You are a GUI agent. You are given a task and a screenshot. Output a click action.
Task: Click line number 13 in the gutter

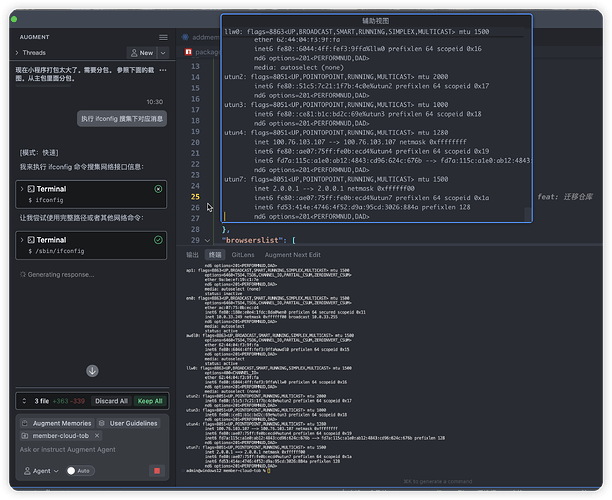pos(195,66)
